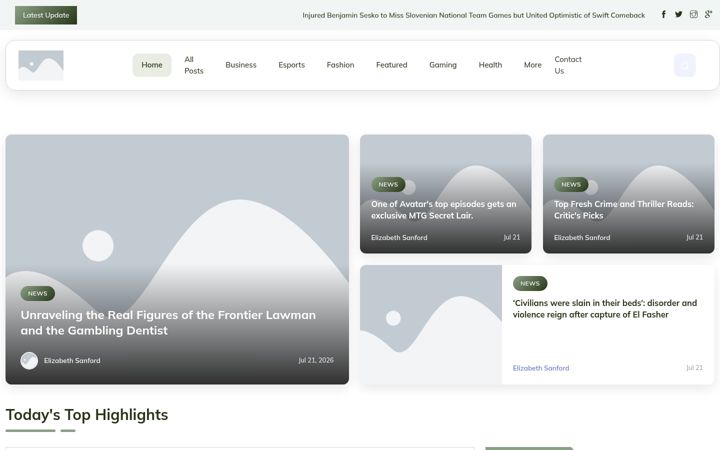Open 'One of Avatar's top episodes' headline

[444, 210]
